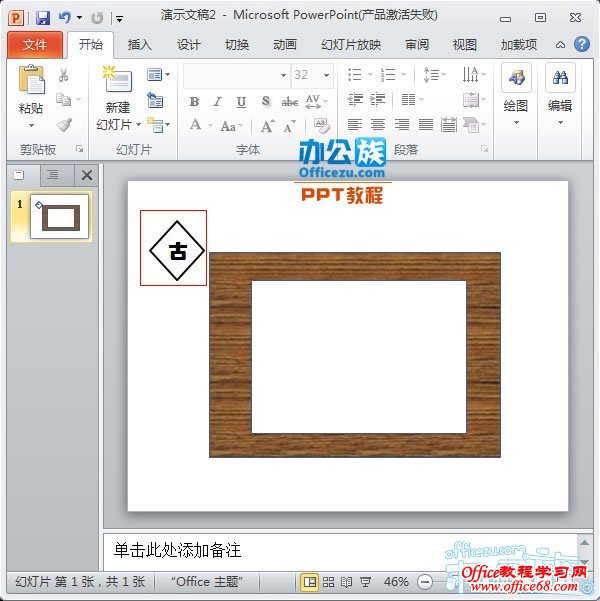Click the Format Painter brush icon
The width and height of the screenshot is (600, 601).
tap(64, 125)
